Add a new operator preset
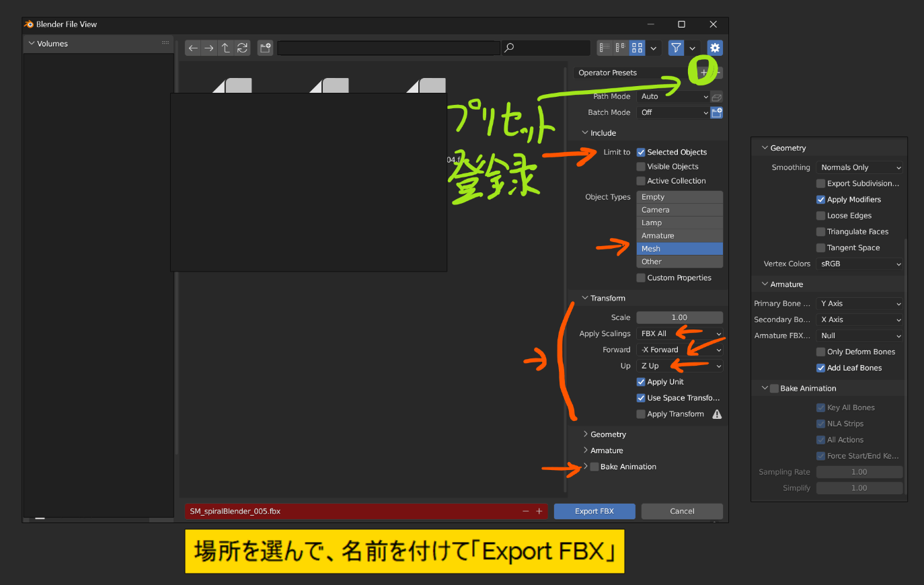Viewport: 924px width, 585px height. click(703, 73)
